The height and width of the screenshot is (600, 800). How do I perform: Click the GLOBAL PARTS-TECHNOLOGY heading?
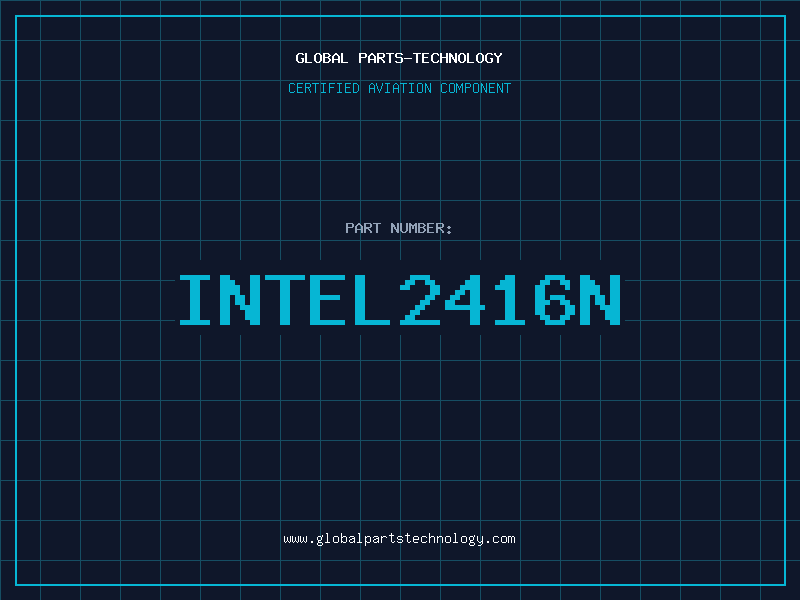click(x=399, y=58)
